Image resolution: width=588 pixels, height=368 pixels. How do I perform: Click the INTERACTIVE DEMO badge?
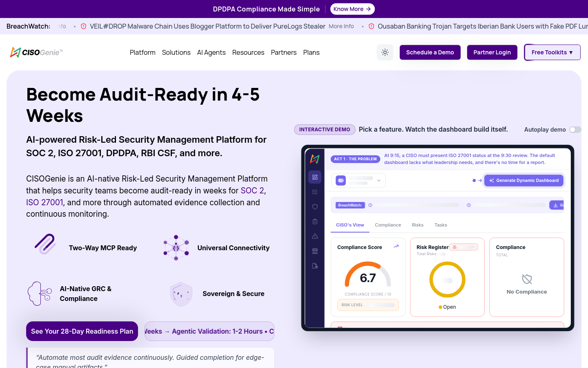pos(325,130)
